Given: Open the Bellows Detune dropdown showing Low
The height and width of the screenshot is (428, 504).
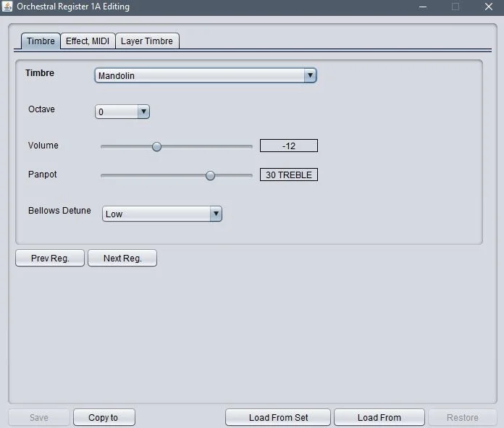Looking at the screenshot, I should 162,214.
